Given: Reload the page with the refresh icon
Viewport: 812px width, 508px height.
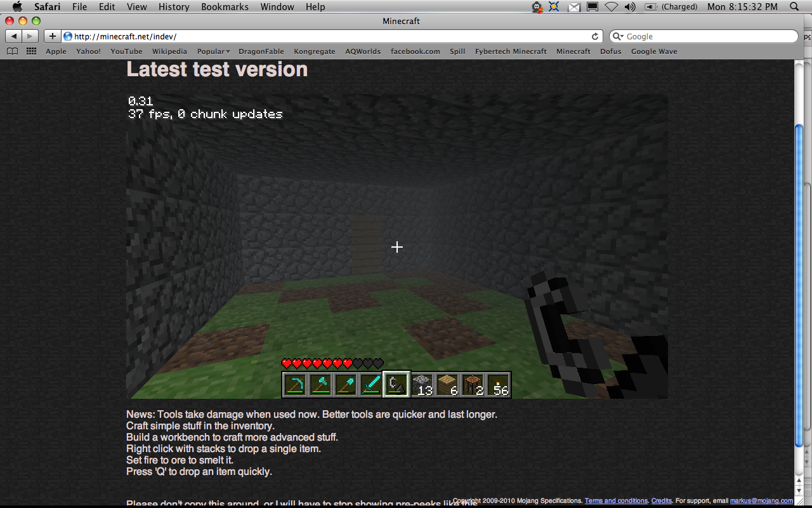Looking at the screenshot, I should pyautogui.click(x=595, y=36).
